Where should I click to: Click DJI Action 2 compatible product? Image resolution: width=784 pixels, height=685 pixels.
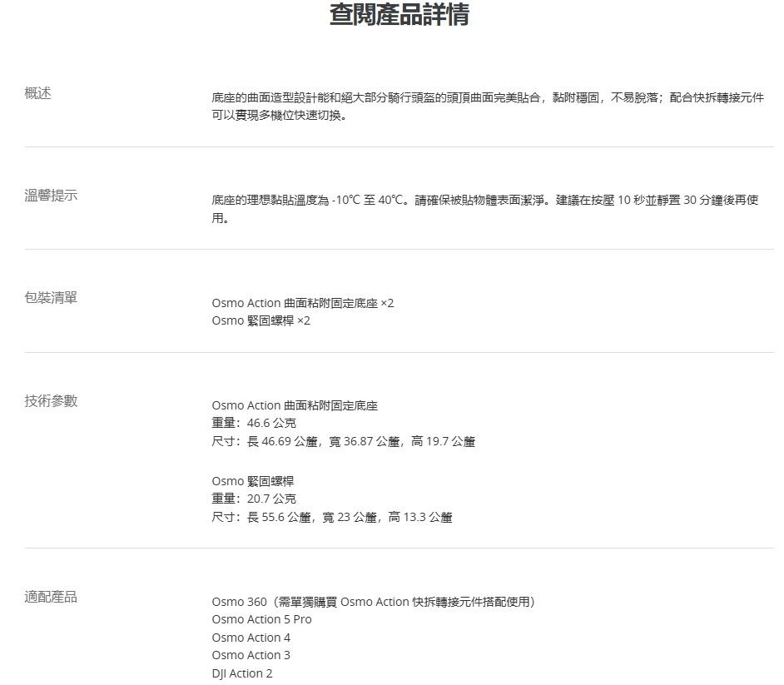click(x=242, y=673)
